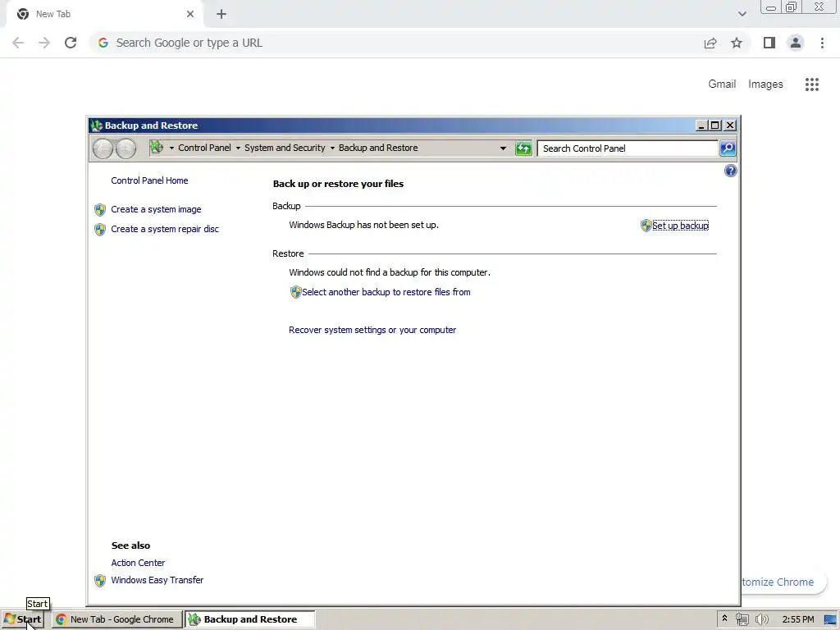Click the Set up backup link
This screenshot has width=840, height=630.
680,226
